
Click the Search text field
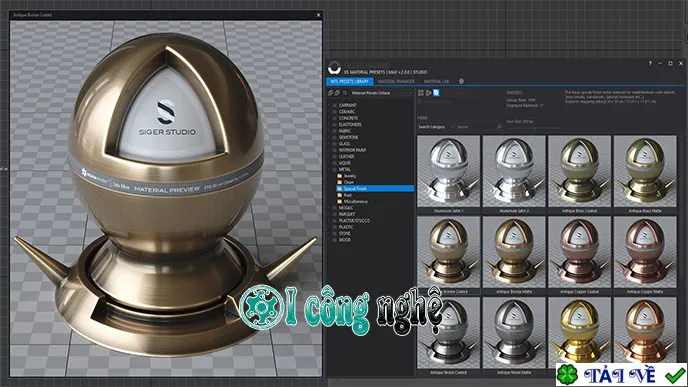point(476,127)
